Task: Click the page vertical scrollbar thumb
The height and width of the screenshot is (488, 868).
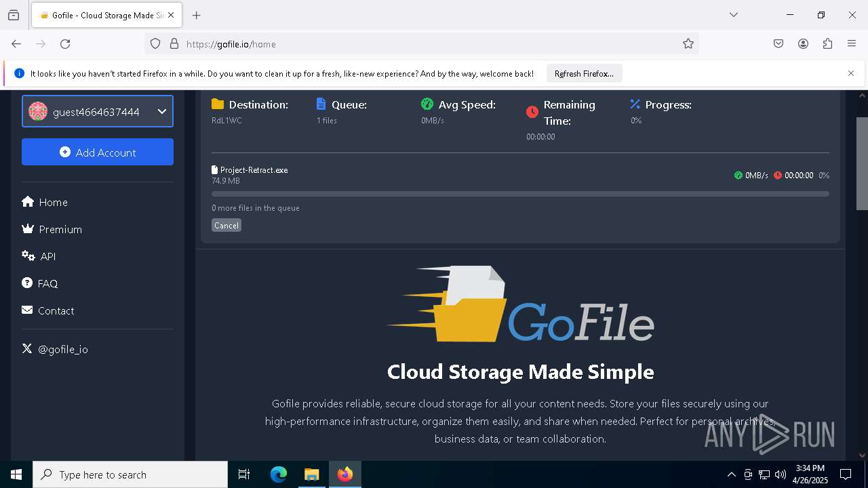Action: click(862, 163)
